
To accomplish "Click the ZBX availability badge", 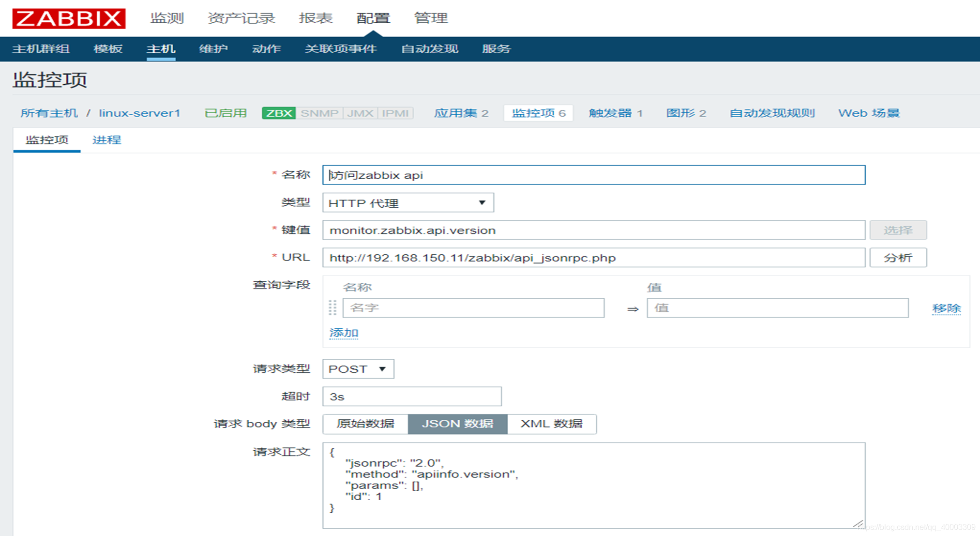I will [x=279, y=113].
